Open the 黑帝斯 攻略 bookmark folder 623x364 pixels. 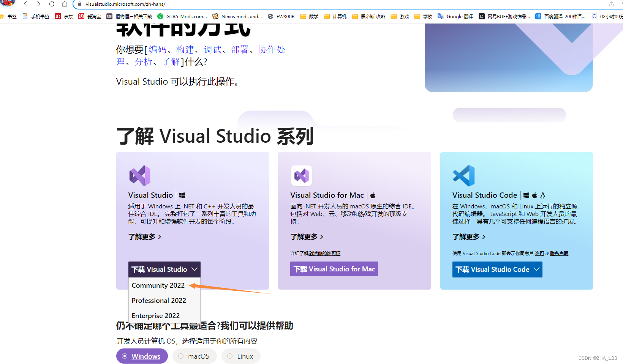[368, 16]
